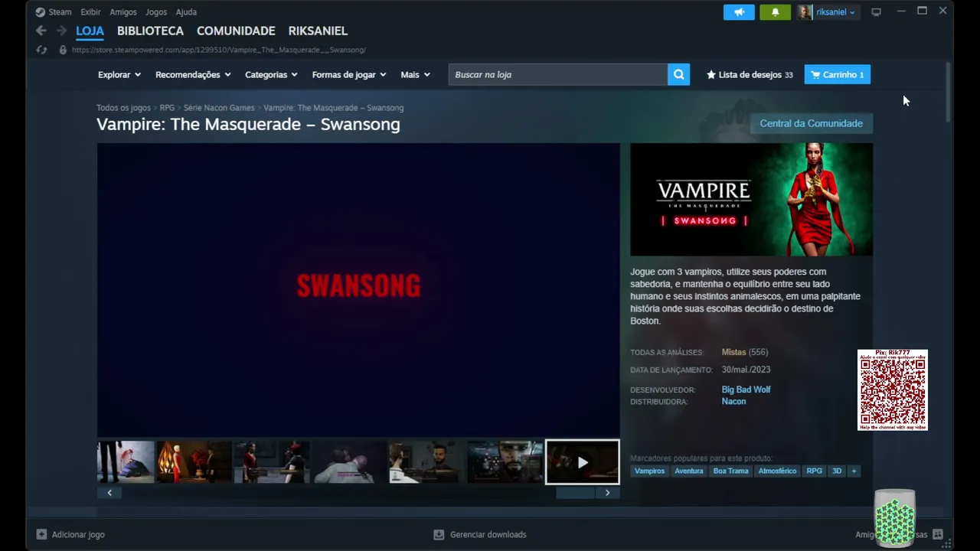Go back with the left arrow
Screen dimensions: 980x551
[x=41, y=31]
